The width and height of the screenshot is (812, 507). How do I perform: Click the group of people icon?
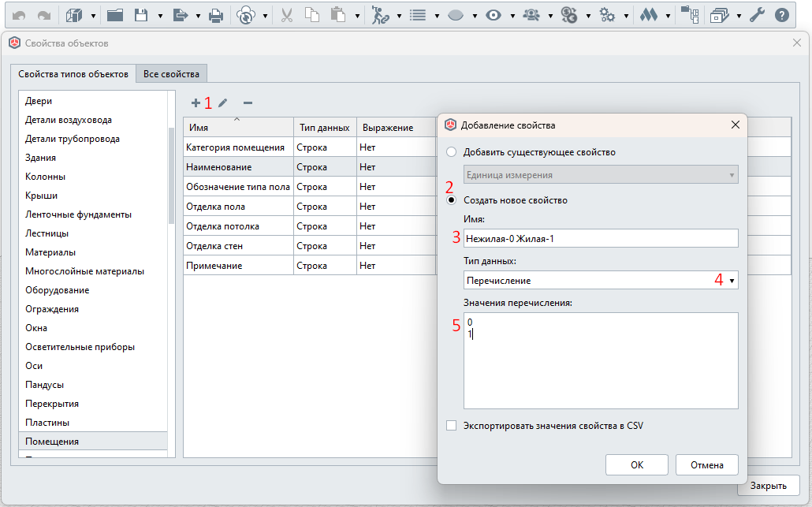point(531,16)
